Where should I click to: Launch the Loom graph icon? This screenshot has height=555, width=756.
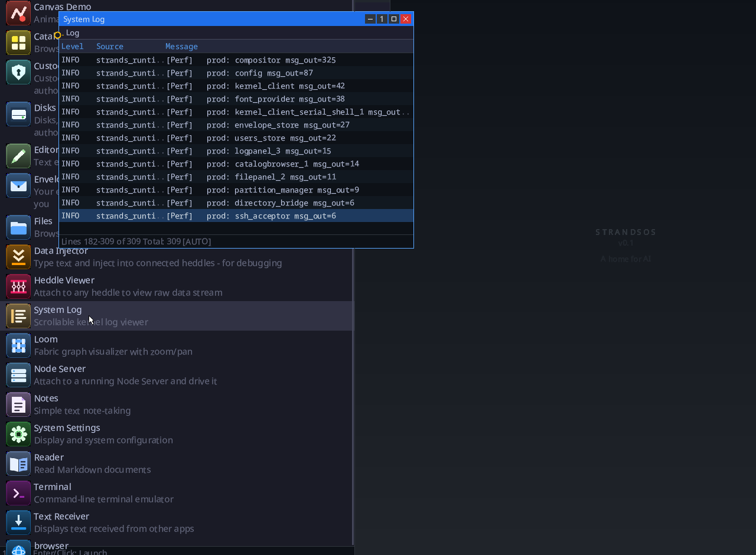pos(18,345)
